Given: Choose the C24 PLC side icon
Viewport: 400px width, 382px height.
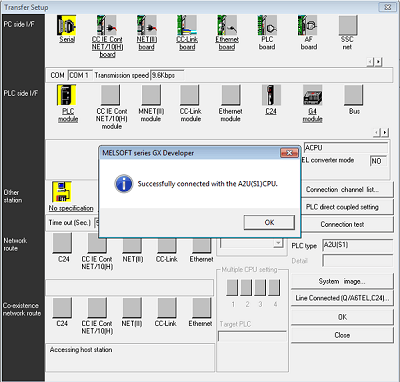Looking at the screenshot, I should [271, 95].
